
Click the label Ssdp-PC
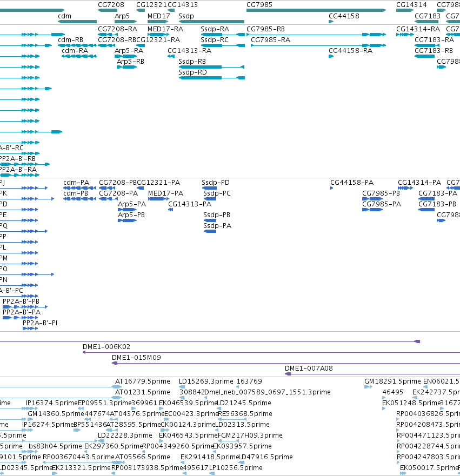click(217, 193)
